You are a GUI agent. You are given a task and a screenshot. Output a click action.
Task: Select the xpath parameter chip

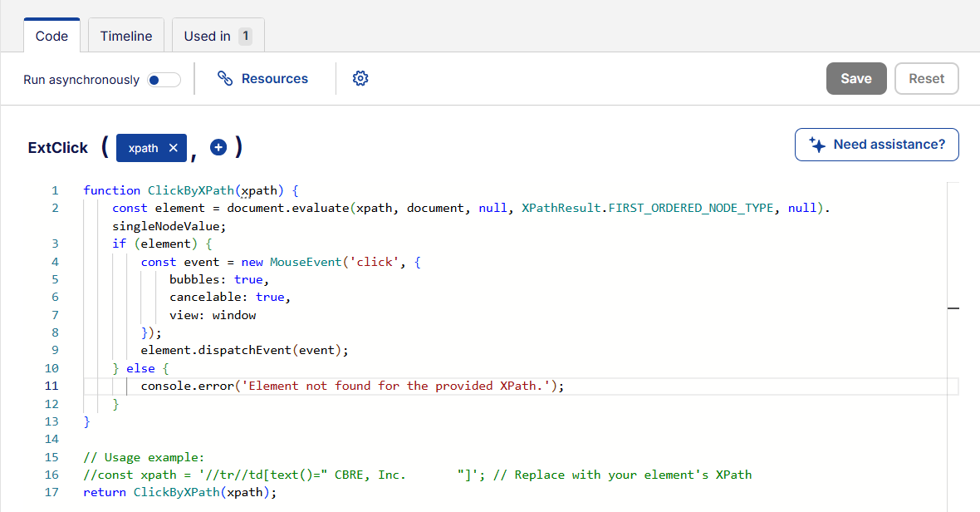tap(143, 147)
